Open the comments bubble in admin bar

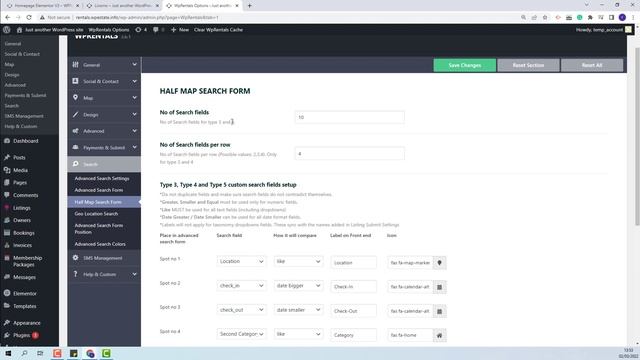click(156, 29)
